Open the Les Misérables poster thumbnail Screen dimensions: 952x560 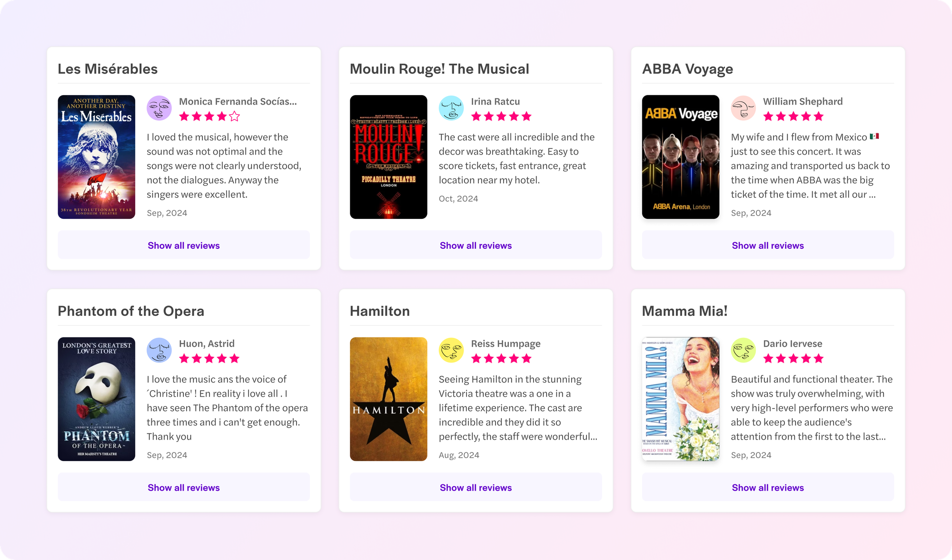click(x=97, y=157)
